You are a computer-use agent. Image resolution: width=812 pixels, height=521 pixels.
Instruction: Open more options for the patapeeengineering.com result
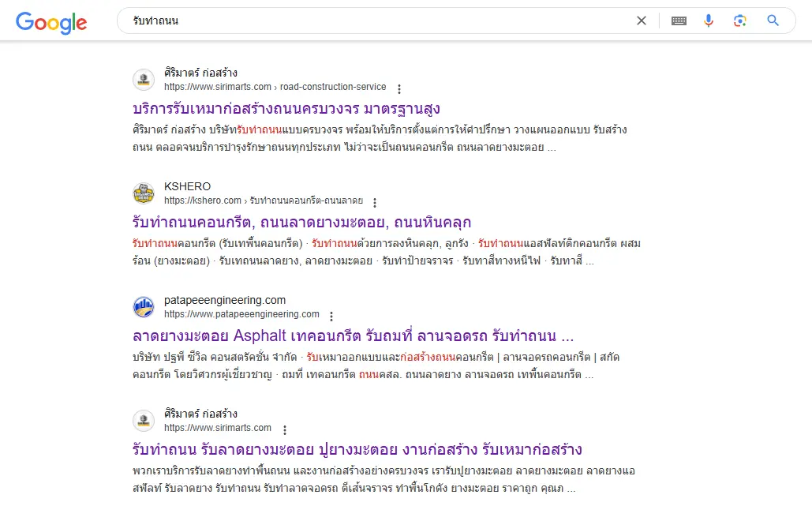[331, 317]
